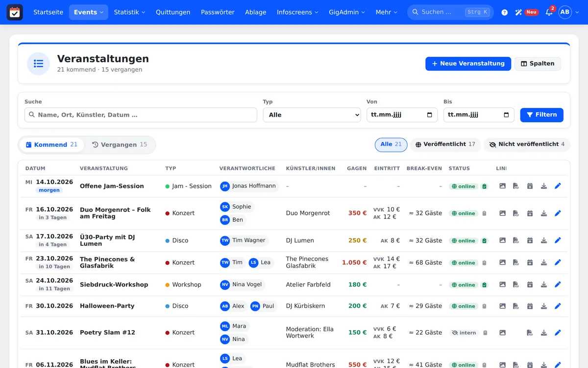Add Ü30-Party to calendar icon
This screenshot has width=588, height=368.
pos(530,240)
